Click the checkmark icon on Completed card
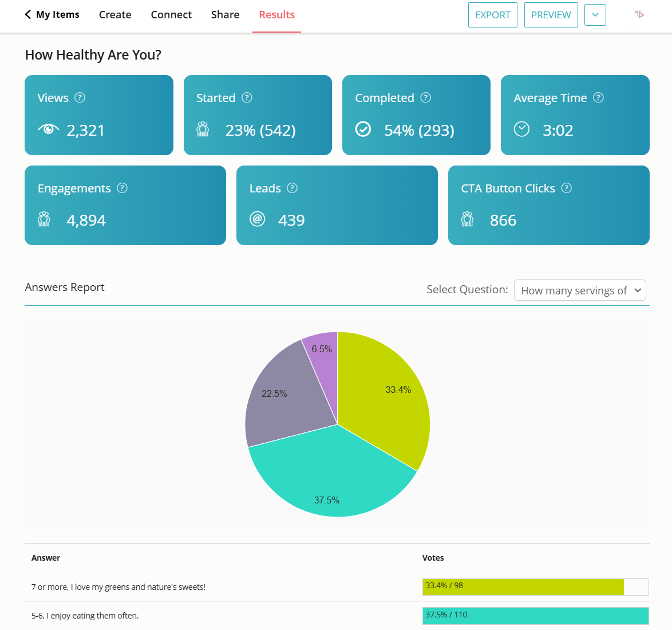The image size is (672, 630). pyautogui.click(x=364, y=129)
